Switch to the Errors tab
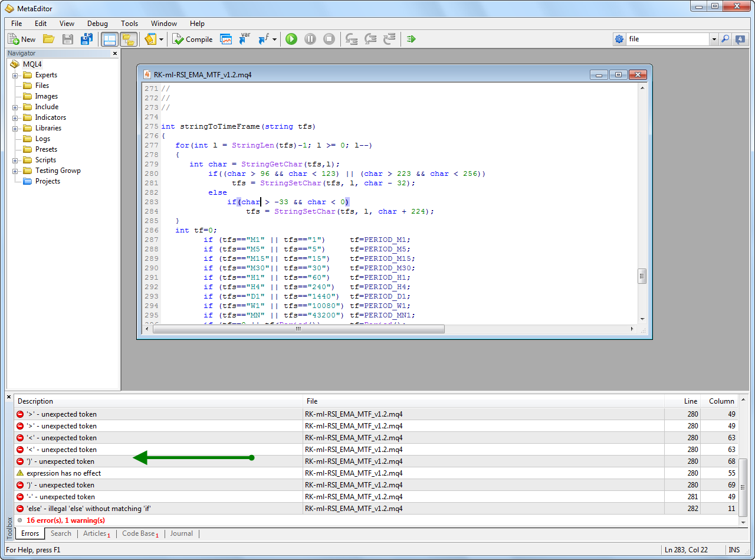This screenshot has height=560, width=755. point(30,533)
